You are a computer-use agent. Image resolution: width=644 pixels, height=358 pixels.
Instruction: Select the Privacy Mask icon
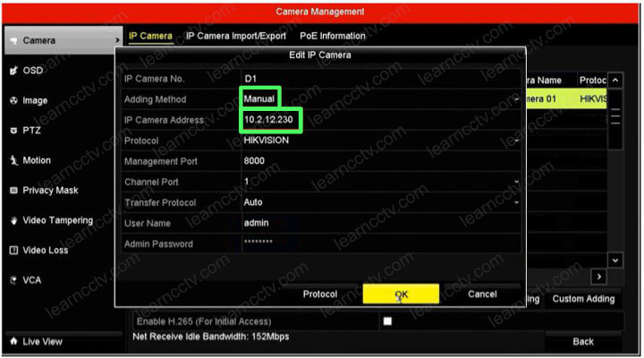point(13,191)
